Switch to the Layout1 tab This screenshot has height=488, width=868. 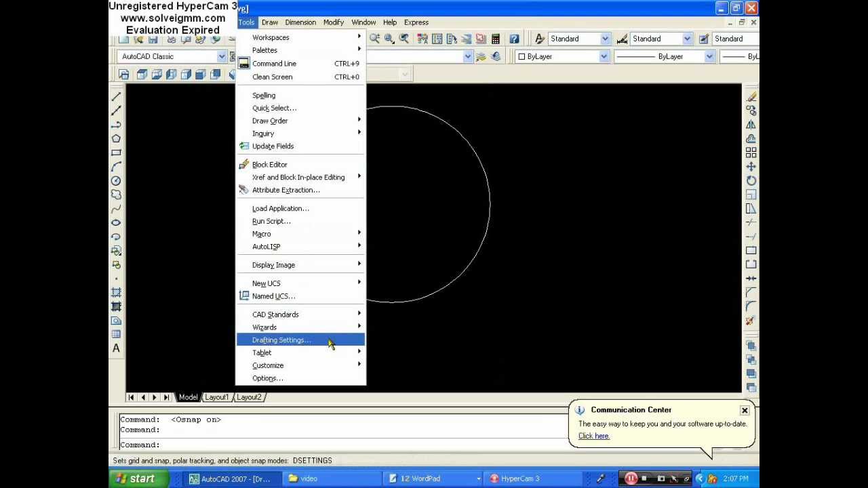(217, 397)
